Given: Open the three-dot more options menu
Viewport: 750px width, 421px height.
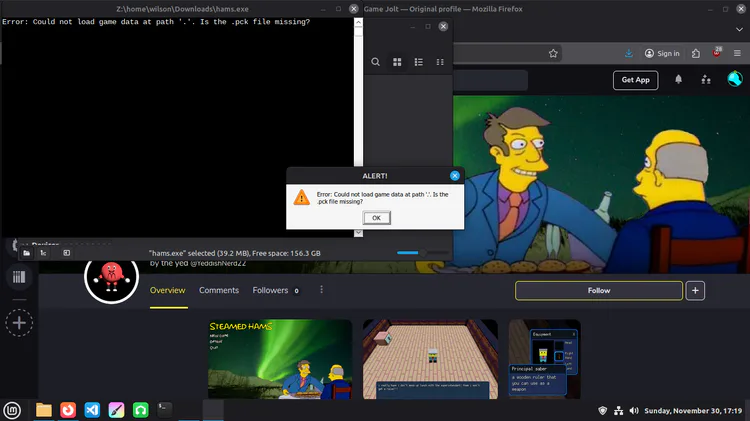Looking at the screenshot, I should click(321, 289).
